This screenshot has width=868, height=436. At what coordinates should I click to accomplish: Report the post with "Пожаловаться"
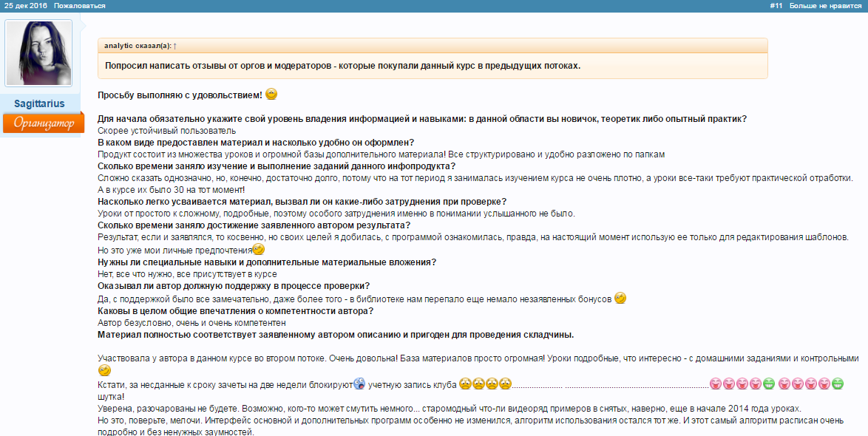coord(80,5)
